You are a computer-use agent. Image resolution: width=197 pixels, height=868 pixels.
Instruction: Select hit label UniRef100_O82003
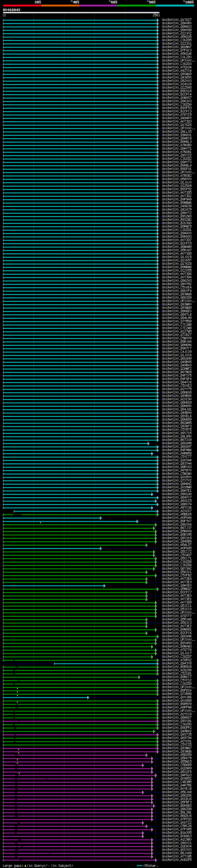[x=177, y=81]
